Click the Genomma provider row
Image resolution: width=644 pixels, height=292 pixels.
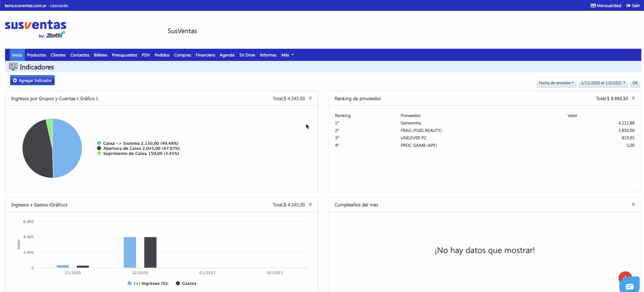coord(484,123)
